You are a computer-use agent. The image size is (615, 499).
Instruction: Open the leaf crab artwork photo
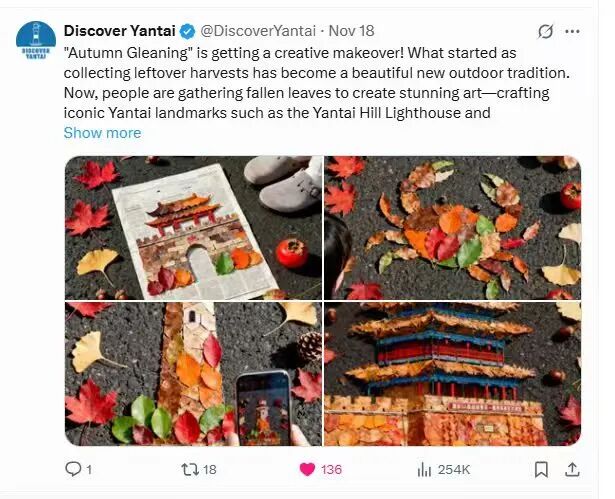(452, 227)
